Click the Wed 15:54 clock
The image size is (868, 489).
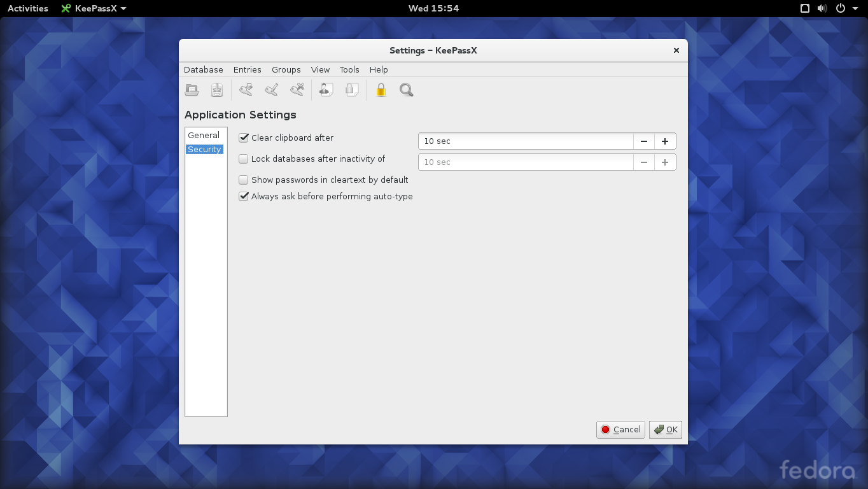pos(433,8)
